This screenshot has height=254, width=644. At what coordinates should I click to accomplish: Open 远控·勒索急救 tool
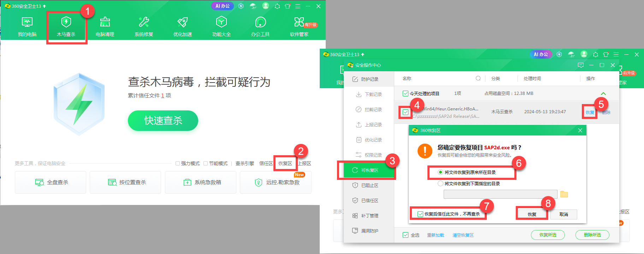click(276, 182)
